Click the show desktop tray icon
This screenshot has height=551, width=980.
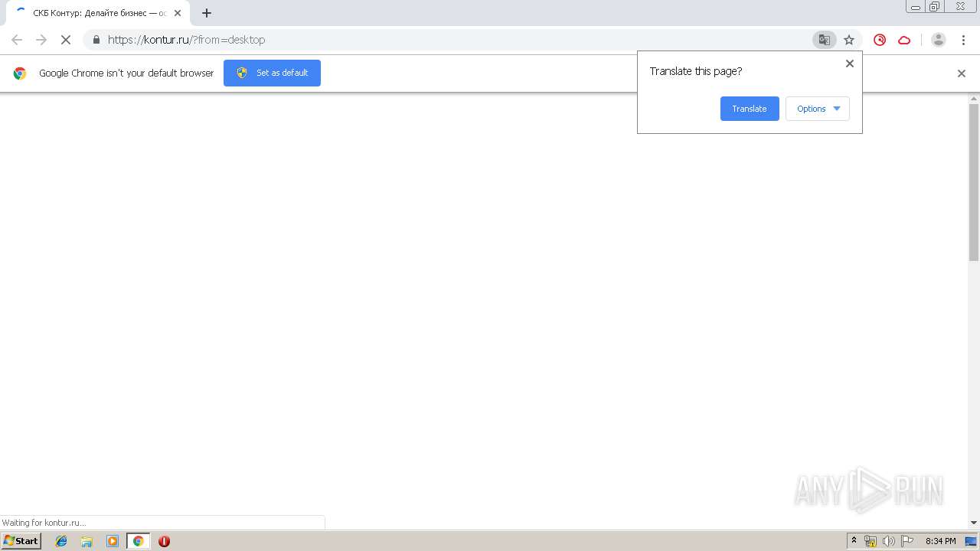971,541
